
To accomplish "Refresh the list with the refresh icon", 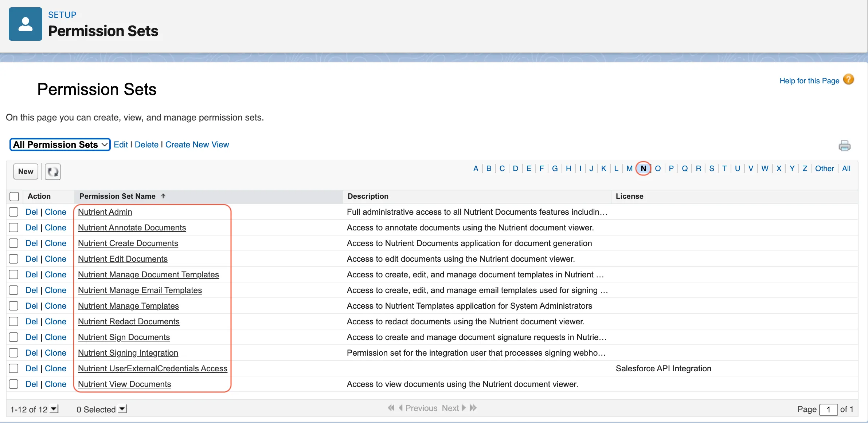I will [53, 171].
